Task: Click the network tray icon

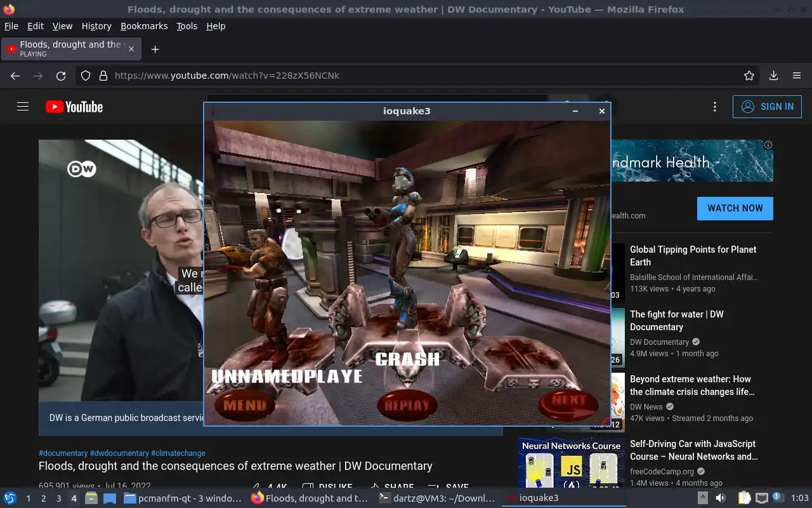Action: (x=762, y=498)
